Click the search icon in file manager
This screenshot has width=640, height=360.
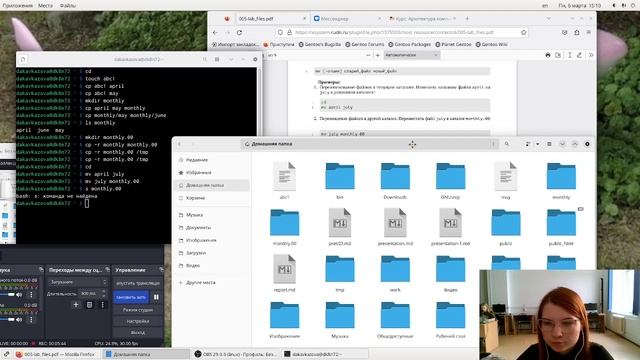click(x=507, y=144)
